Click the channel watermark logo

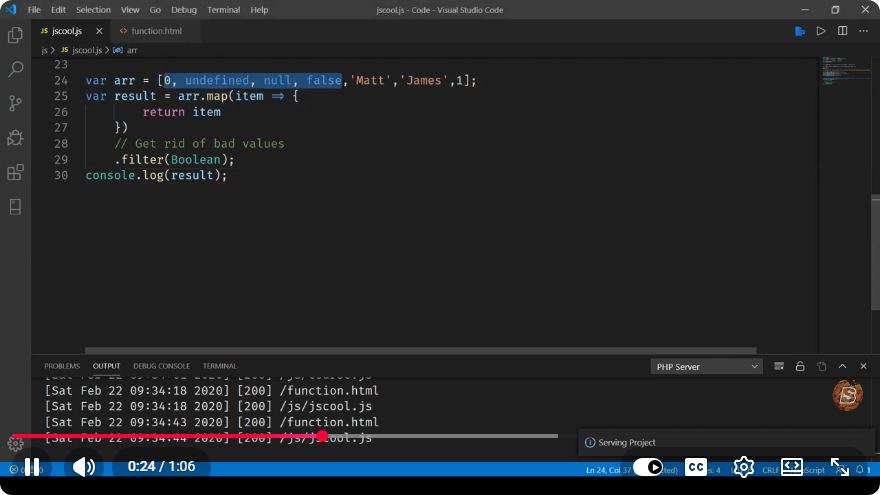point(847,395)
